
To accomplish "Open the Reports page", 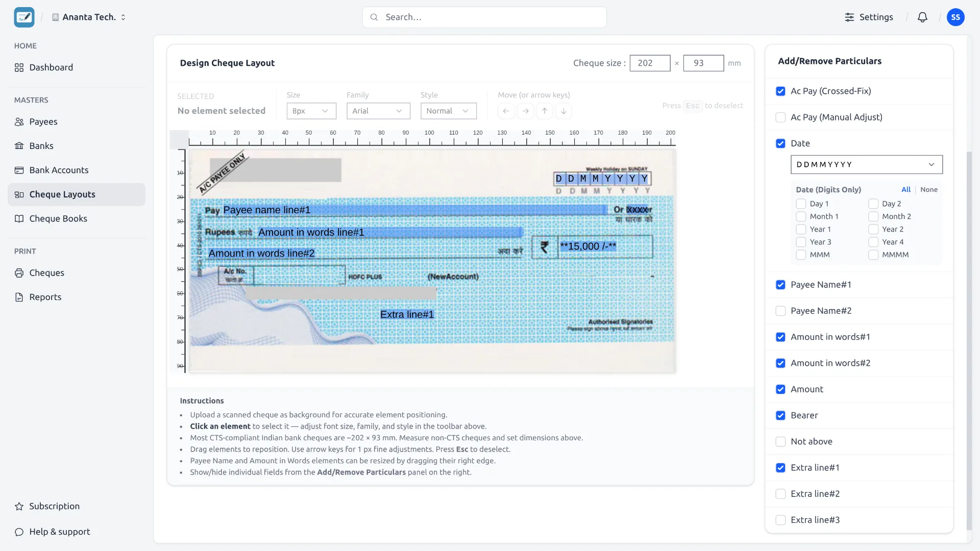I will pyautogui.click(x=77, y=297).
